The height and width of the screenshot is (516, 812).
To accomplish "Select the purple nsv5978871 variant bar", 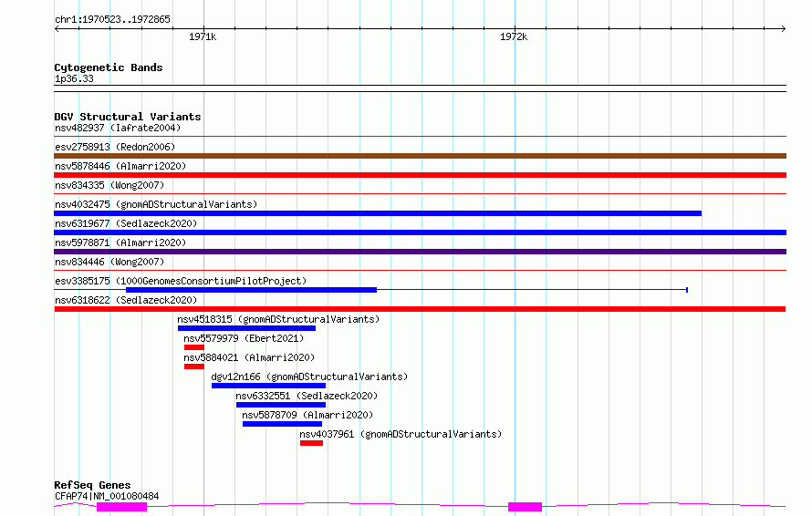I will tap(420, 252).
